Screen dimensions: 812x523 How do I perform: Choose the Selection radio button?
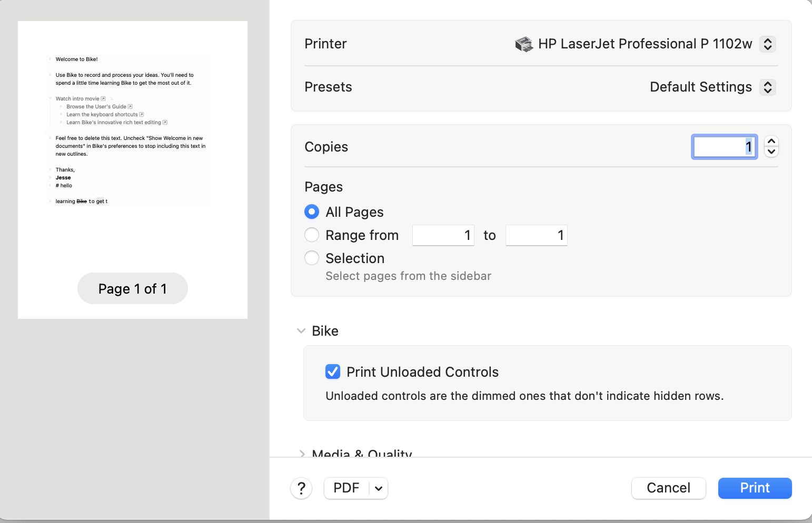(x=312, y=258)
